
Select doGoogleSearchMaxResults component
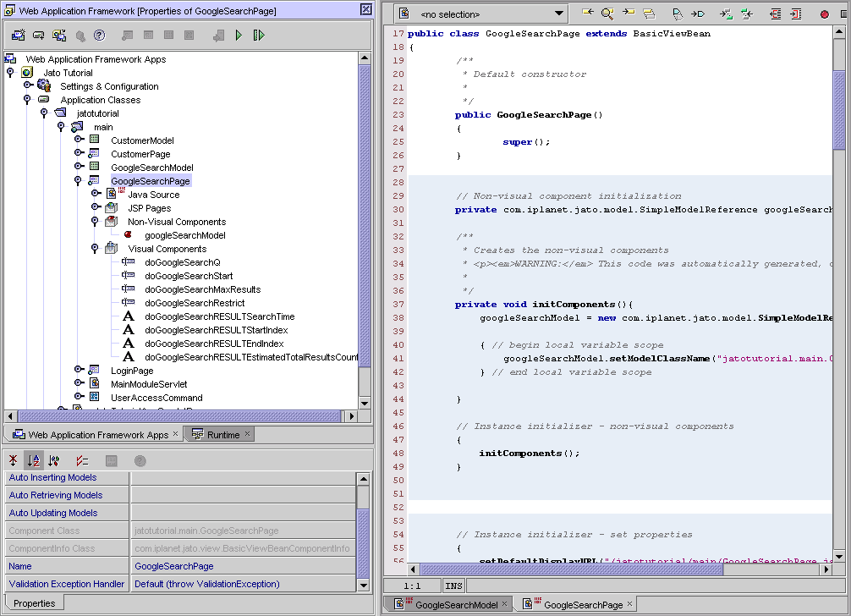[x=202, y=289]
